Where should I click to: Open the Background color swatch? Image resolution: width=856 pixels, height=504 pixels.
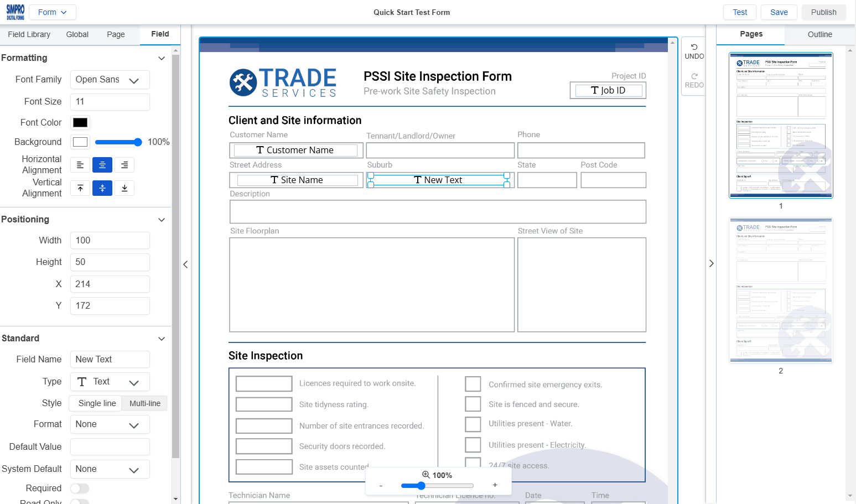(80, 142)
